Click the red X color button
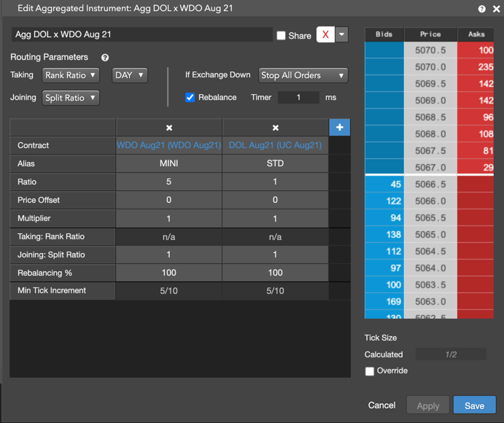Viewport: 504px width, 423px height. (x=325, y=35)
